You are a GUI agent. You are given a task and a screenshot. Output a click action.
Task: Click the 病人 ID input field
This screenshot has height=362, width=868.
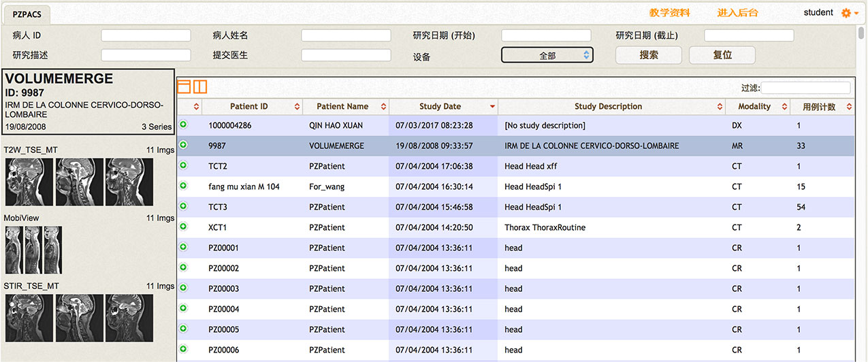(x=146, y=35)
